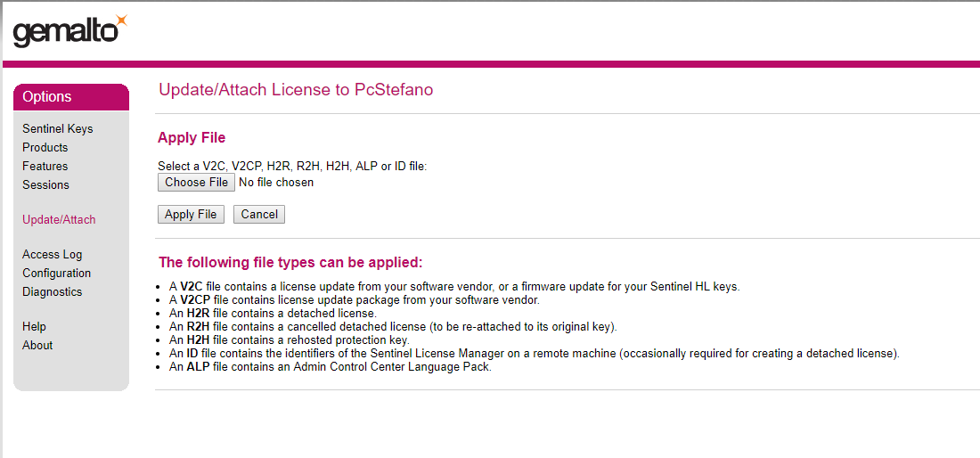Open the Help link

pos(35,326)
